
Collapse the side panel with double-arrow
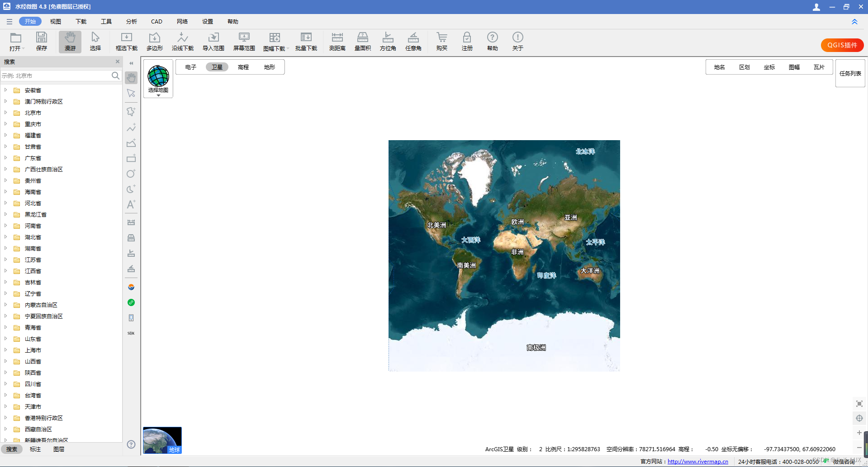point(131,63)
